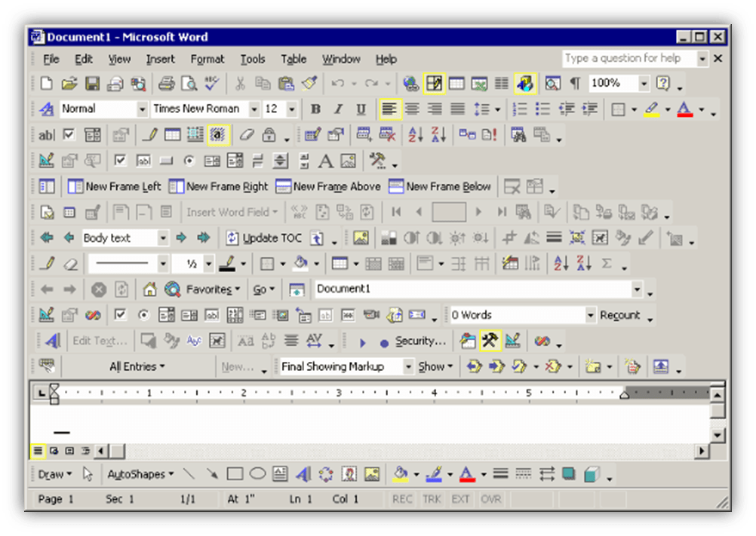Click the Fill Color paint bucket in Drawing toolbar
The height and width of the screenshot is (536, 756).
point(400,474)
